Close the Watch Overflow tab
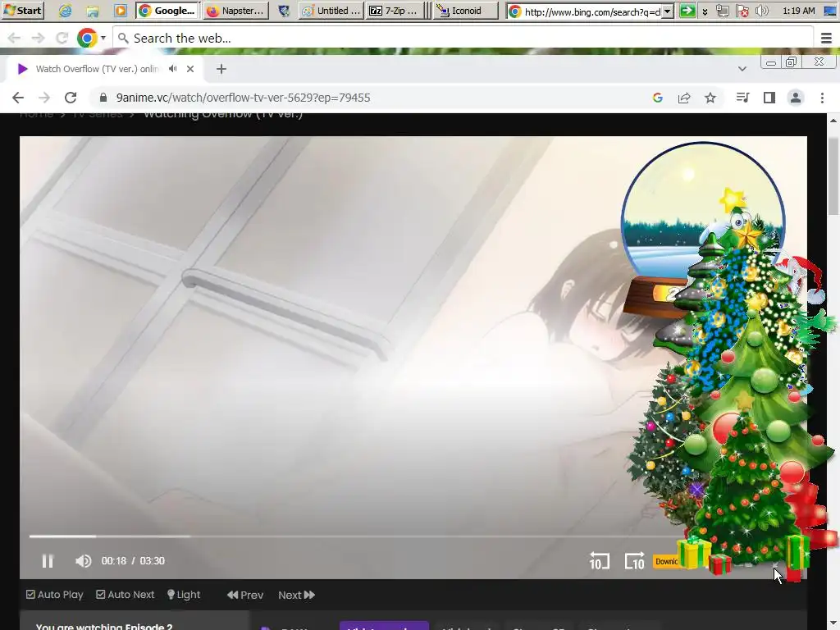 pos(190,69)
